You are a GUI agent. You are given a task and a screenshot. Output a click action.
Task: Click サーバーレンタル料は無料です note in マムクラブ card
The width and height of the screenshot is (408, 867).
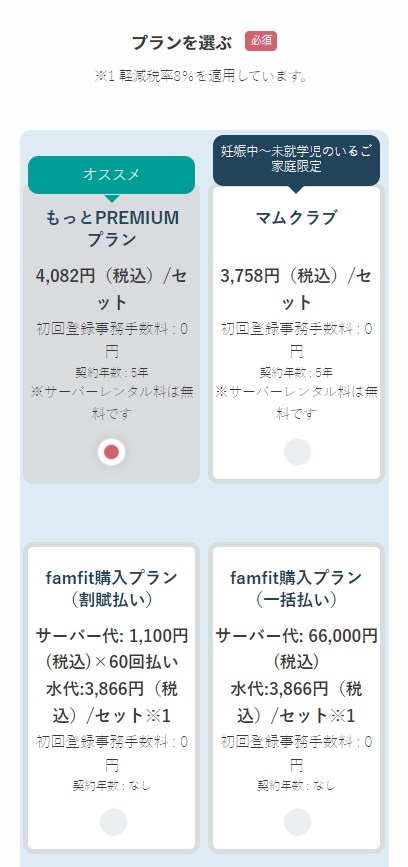(x=296, y=403)
